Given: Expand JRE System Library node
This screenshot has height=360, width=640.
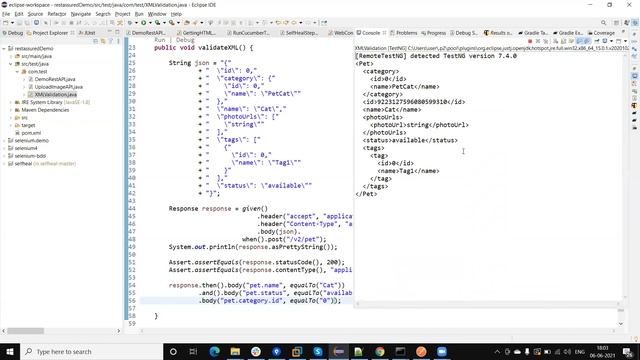Looking at the screenshot, I should tap(11, 102).
